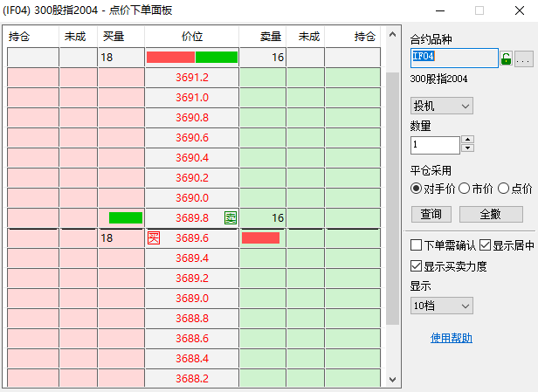Click price 3690.4
Viewport: 538px width, 392px height.
tap(192, 157)
